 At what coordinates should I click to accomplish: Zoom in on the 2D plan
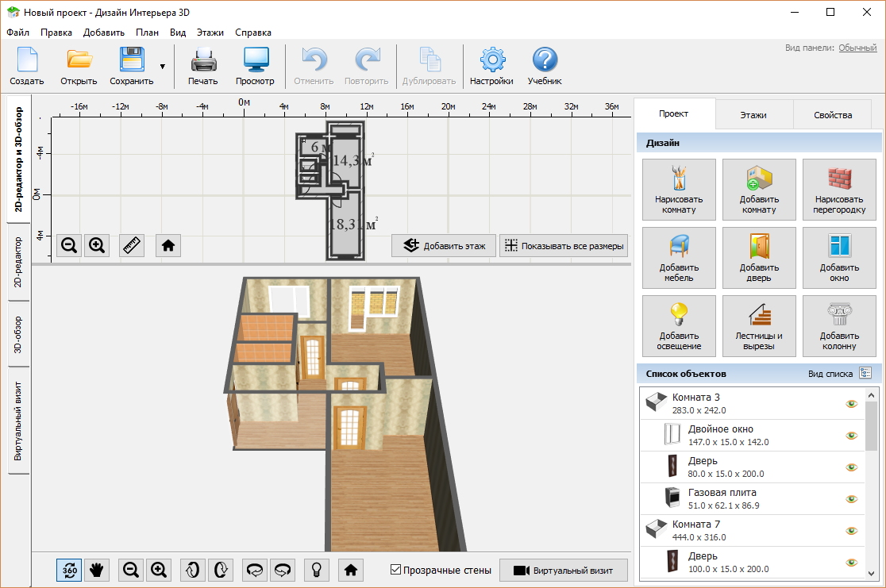(x=97, y=246)
